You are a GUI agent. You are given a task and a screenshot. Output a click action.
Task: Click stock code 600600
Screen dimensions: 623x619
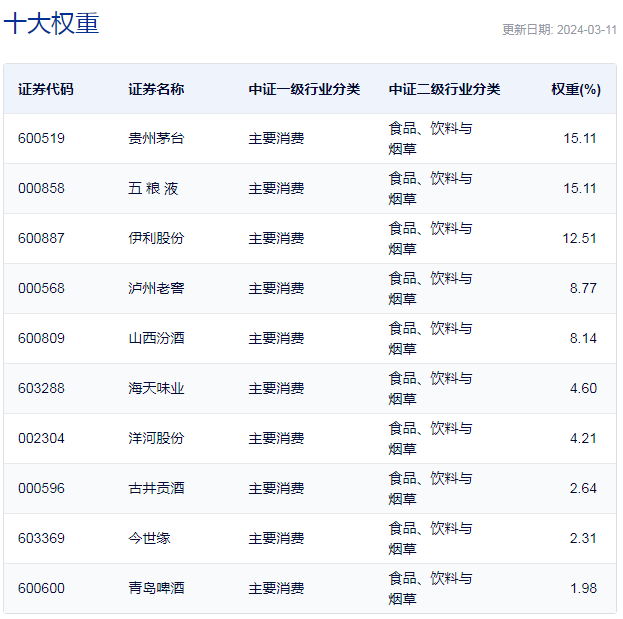[41, 589]
